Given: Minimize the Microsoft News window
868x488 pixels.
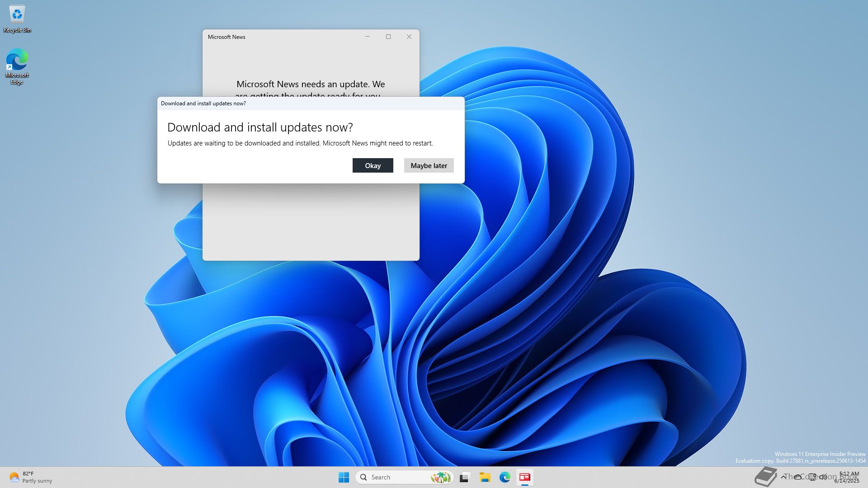Looking at the screenshot, I should point(367,37).
